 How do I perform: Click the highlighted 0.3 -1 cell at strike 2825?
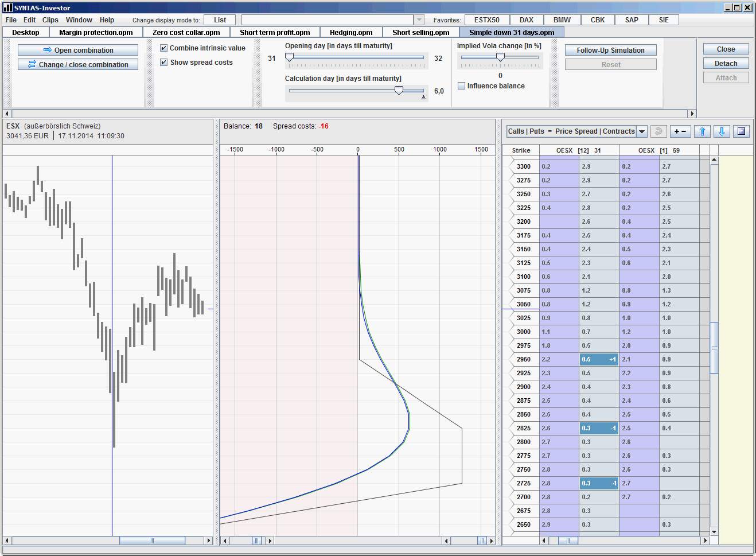(599, 428)
